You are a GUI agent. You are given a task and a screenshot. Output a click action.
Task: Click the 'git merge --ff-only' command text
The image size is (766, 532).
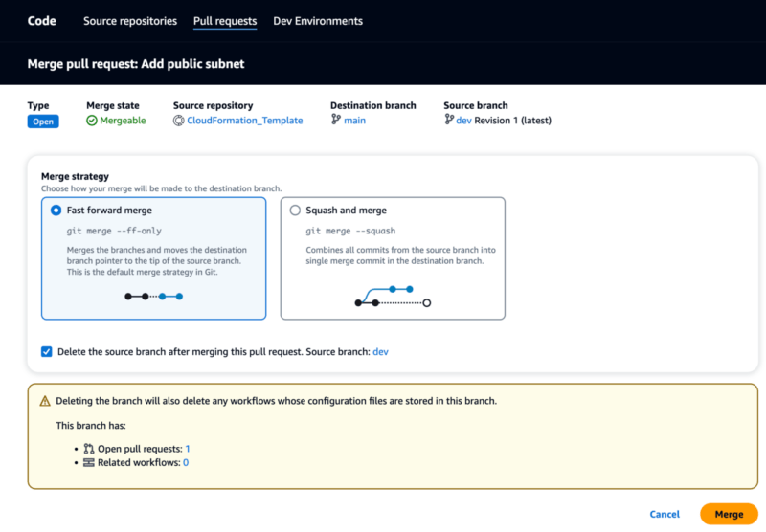coord(114,231)
